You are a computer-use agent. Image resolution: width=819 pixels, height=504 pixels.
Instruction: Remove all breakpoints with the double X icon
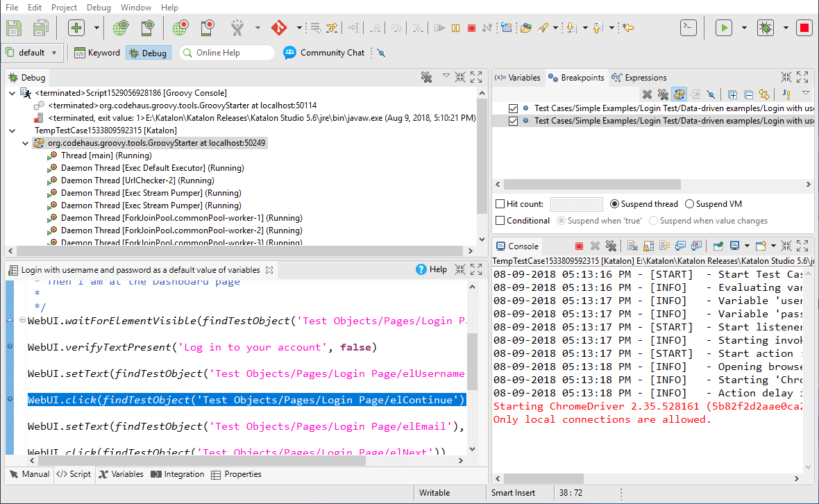(663, 94)
